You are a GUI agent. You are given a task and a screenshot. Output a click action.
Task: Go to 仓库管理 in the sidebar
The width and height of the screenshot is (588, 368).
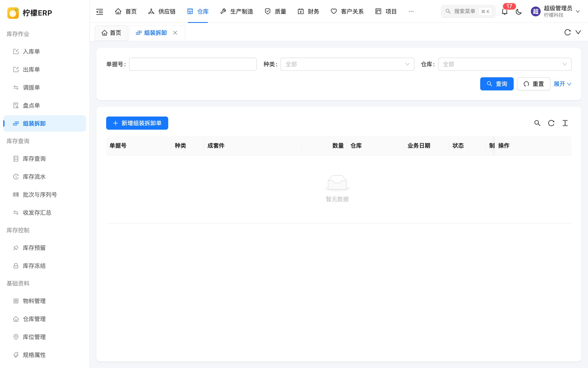(x=45, y=319)
